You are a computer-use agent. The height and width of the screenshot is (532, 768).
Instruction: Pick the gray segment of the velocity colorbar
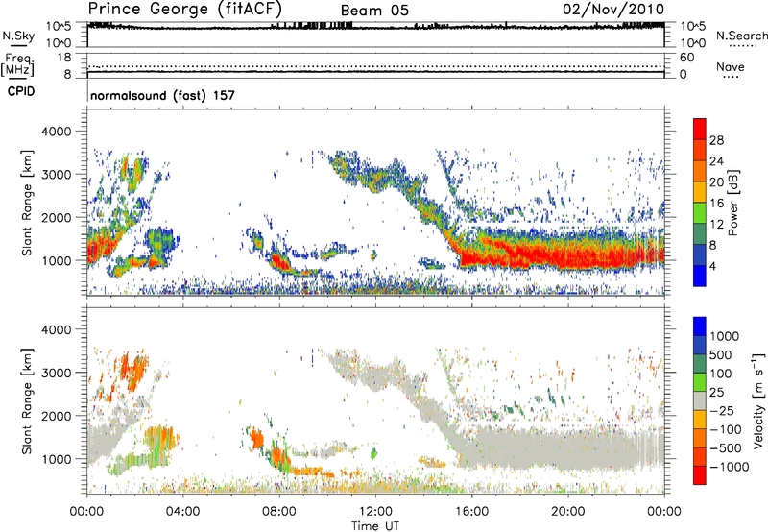click(700, 400)
